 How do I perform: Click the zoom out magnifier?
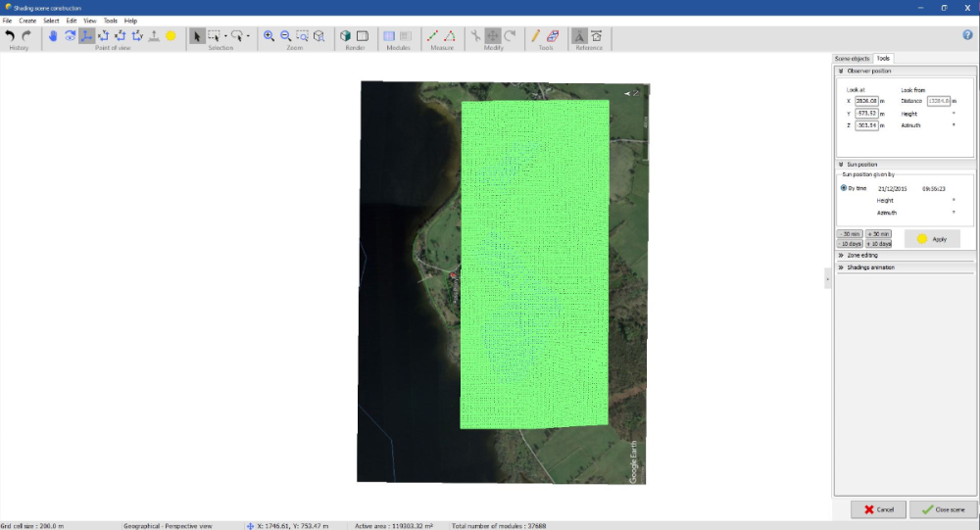286,35
